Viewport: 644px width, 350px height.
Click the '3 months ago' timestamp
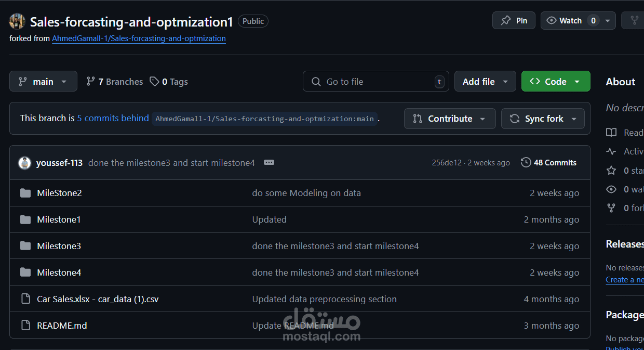point(551,326)
